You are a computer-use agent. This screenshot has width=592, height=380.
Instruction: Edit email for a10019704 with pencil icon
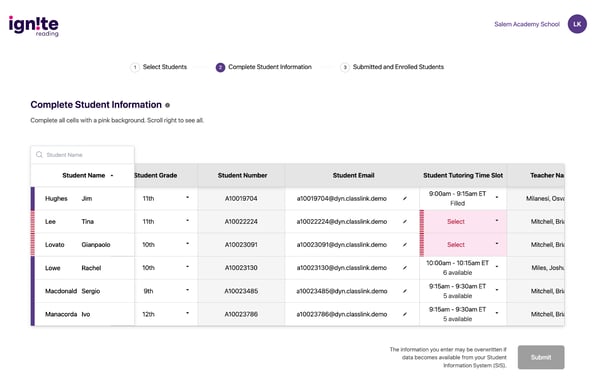click(405, 198)
